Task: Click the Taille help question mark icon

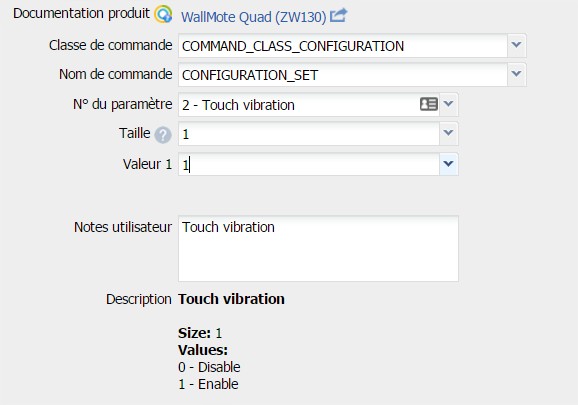Action: click(x=163, y=135)
